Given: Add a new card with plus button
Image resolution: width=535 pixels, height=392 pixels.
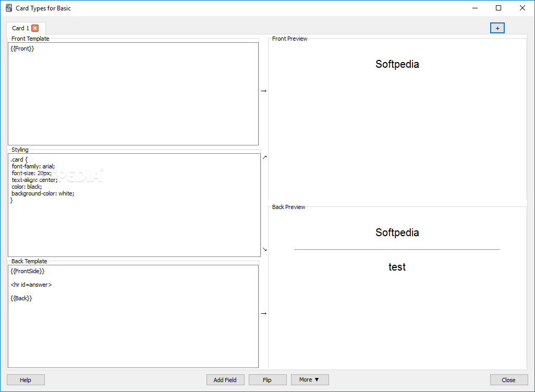Looking at the screenshot, I should tap(497, 28).
